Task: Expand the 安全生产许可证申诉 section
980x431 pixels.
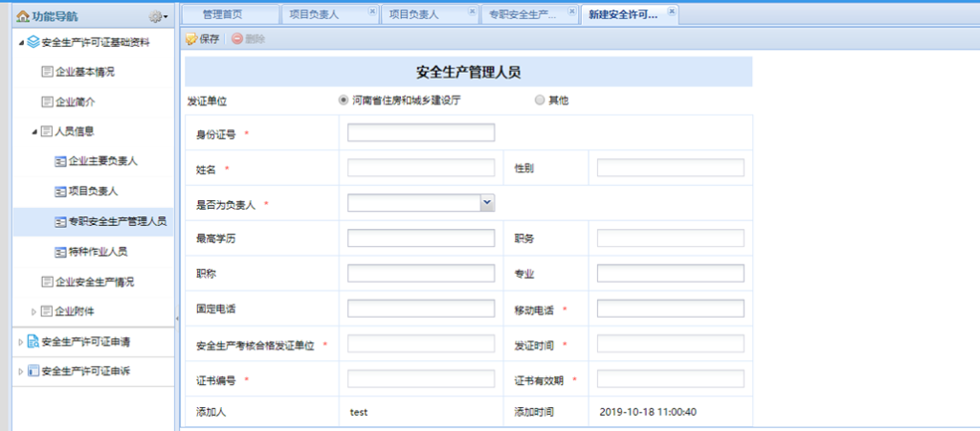Action: click(21, 371)
